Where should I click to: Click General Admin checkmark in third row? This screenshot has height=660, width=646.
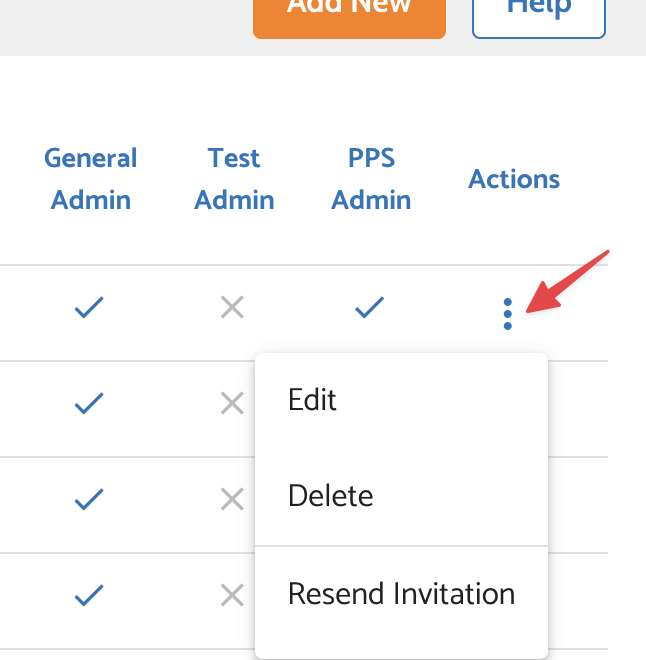(90, 498)
